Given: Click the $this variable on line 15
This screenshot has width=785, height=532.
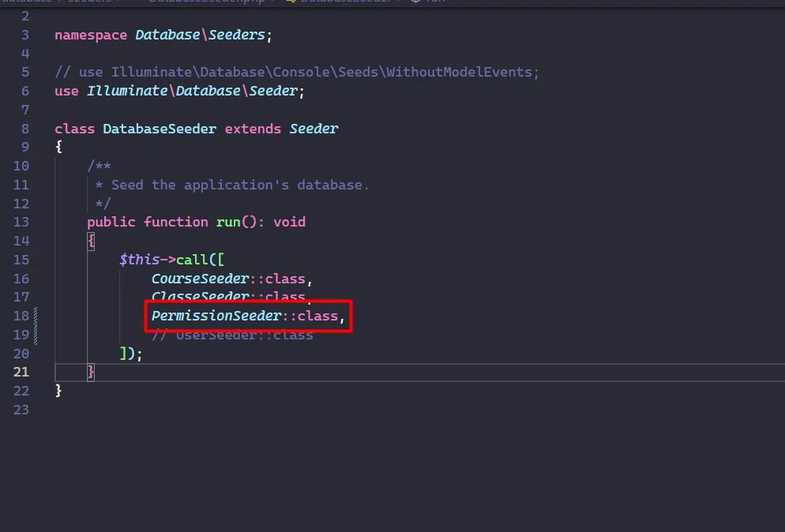Looking at the screenshot, I should [x=139, y=260].
